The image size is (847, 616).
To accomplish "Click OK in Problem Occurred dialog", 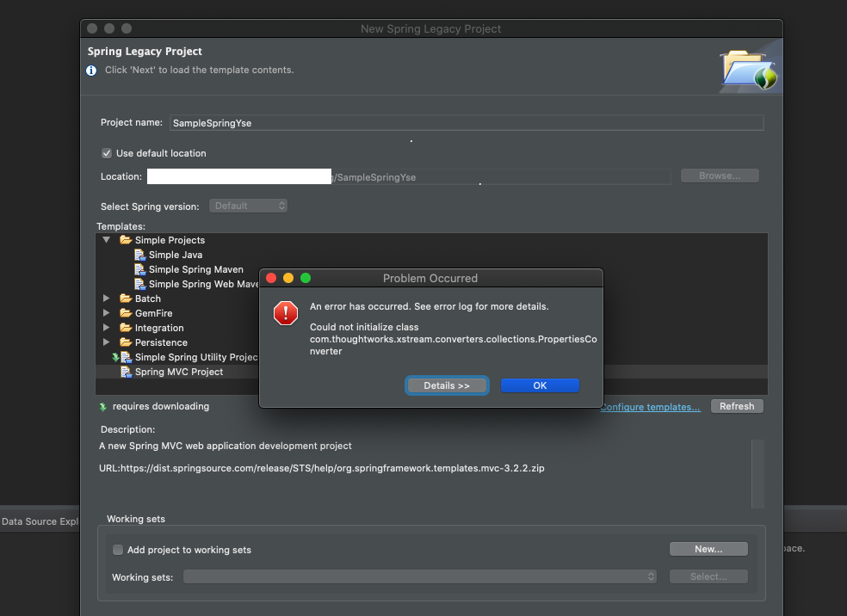I will click(540, 385).
